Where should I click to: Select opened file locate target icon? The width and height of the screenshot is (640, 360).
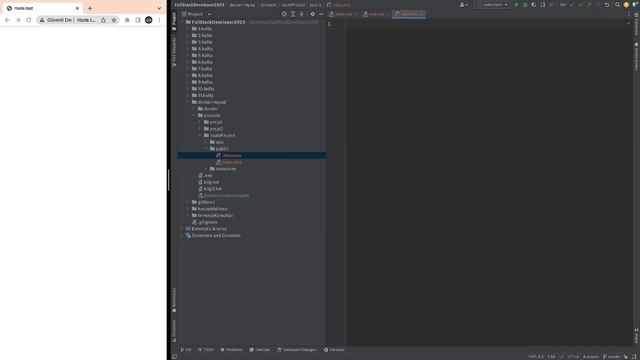(284, 14)
